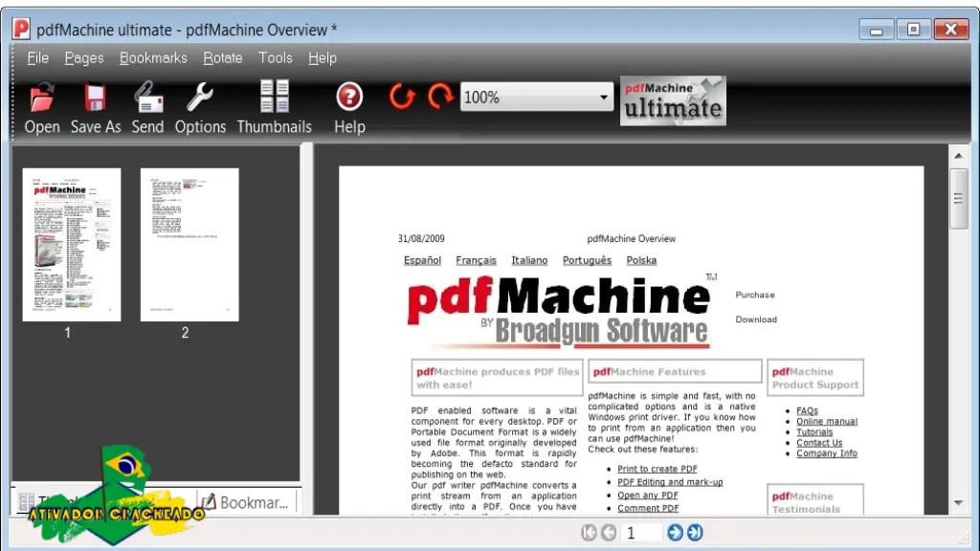Click the Português language link

point(587,260)
